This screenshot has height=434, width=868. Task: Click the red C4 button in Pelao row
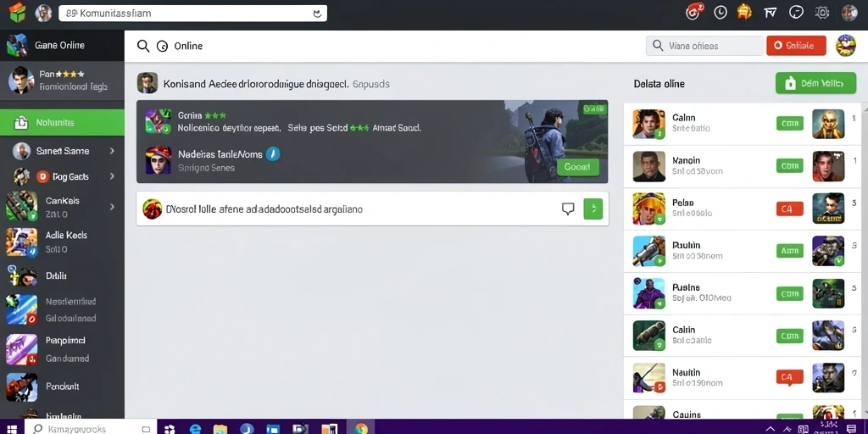click(790, 209)
